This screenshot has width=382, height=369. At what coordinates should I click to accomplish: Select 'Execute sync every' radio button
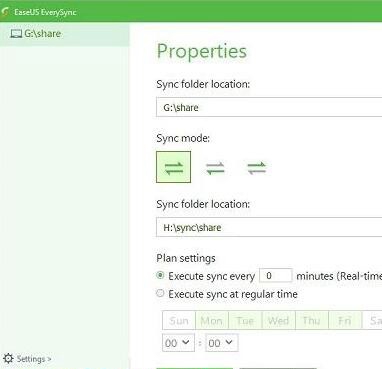(160, 275)
